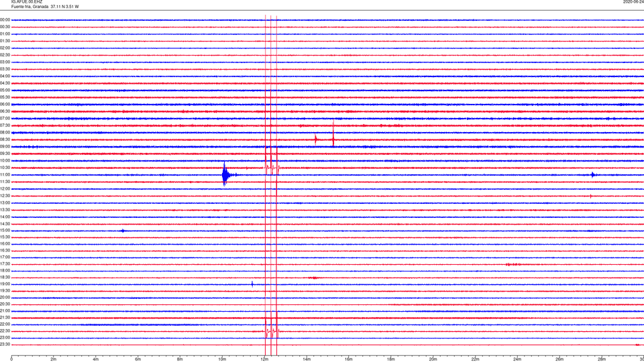Click the small red event on the 17:30 trace

(513, 264)
